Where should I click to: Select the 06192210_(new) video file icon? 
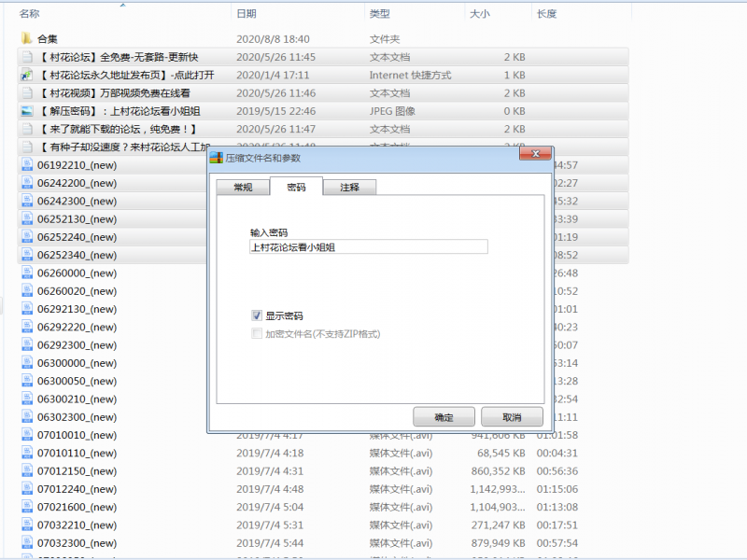click(27, 165)
